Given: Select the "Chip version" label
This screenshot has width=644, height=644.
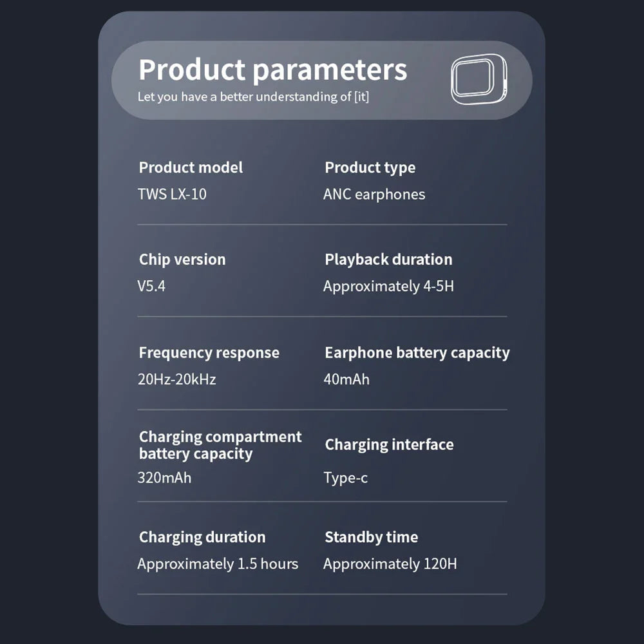Looking at the screenshot, I should tap(182, 260).
